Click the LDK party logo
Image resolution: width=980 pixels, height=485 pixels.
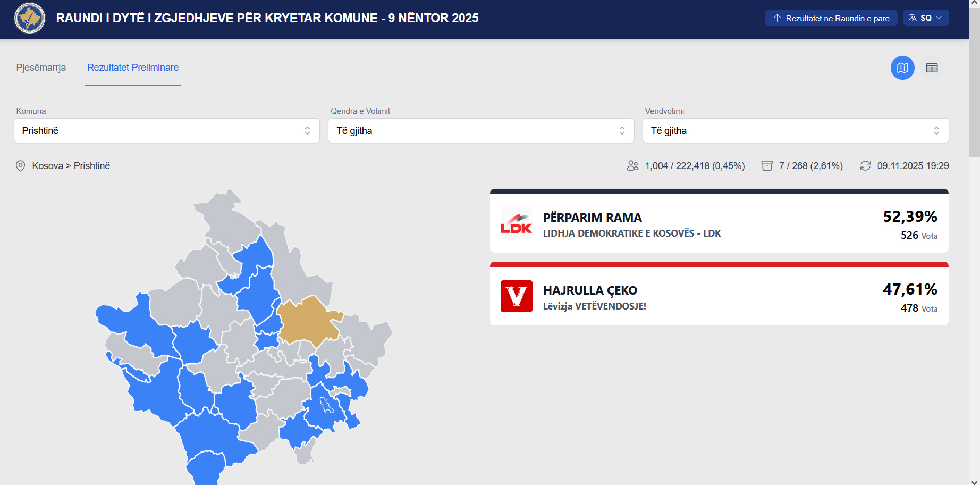click(x=516, y=223)
